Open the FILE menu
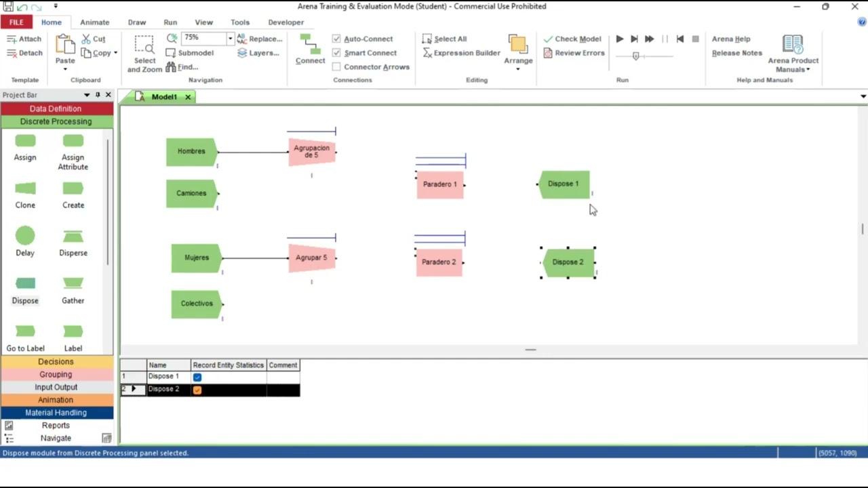Screen dimensions: 868x488 (16, 22)
